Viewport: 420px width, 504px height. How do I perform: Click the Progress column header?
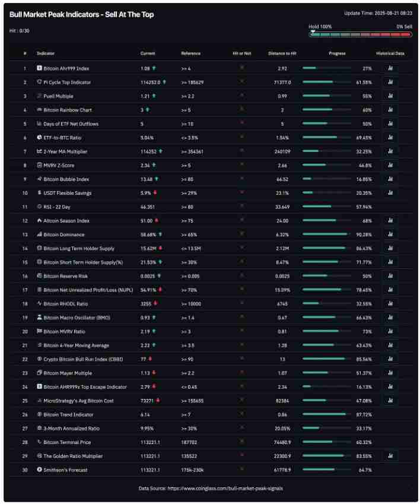coord(337,53)
